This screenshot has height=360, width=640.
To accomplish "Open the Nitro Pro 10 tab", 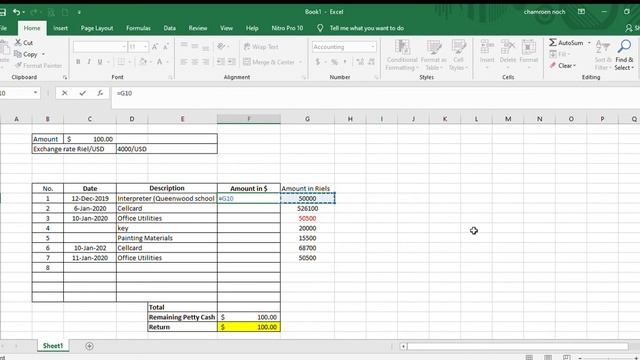I will pos(287,28).
